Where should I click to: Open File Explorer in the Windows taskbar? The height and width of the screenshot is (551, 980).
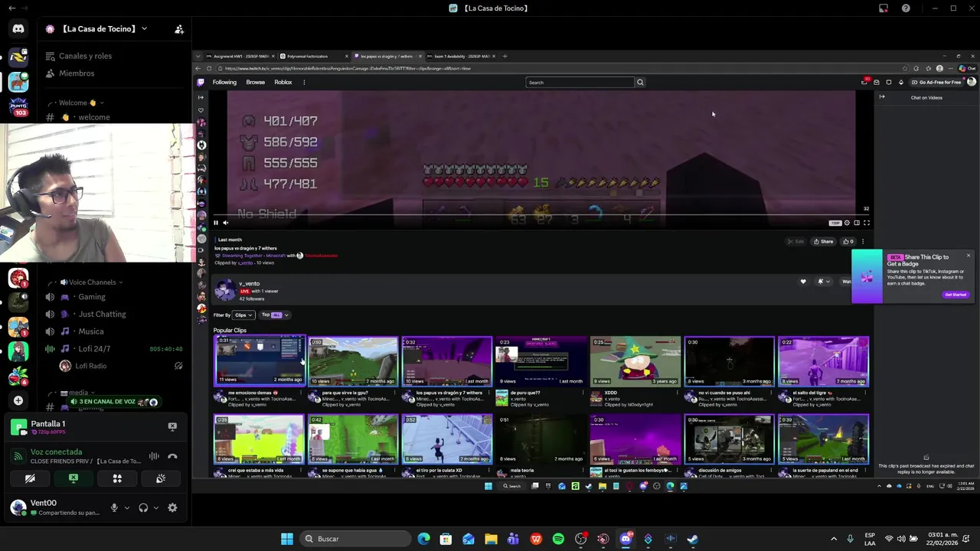click(x=491, y=539)
